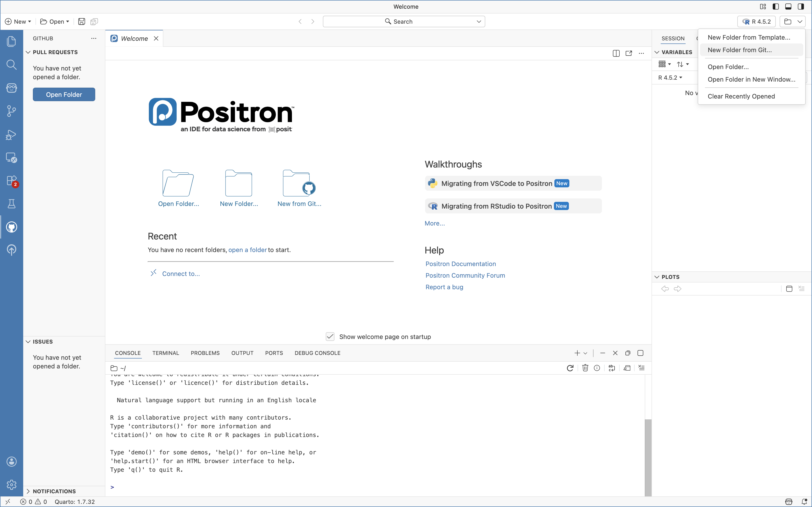Clear the console with the trash icon
The width and height of the screenshot is (812, 507).
[x=585, y=368]
